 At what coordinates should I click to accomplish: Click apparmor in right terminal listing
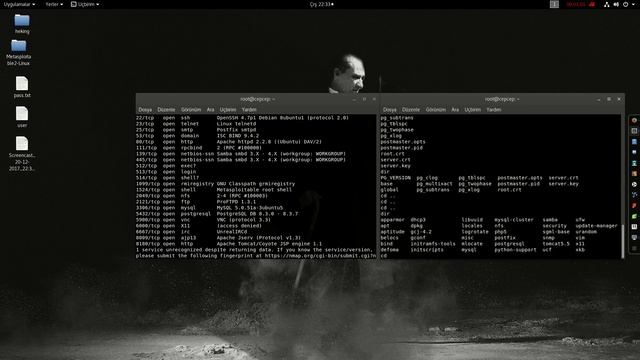393,220
